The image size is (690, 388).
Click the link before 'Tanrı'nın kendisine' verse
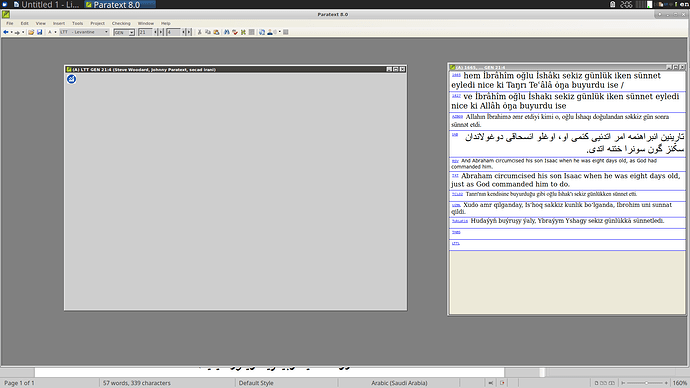tap(457, 194)
